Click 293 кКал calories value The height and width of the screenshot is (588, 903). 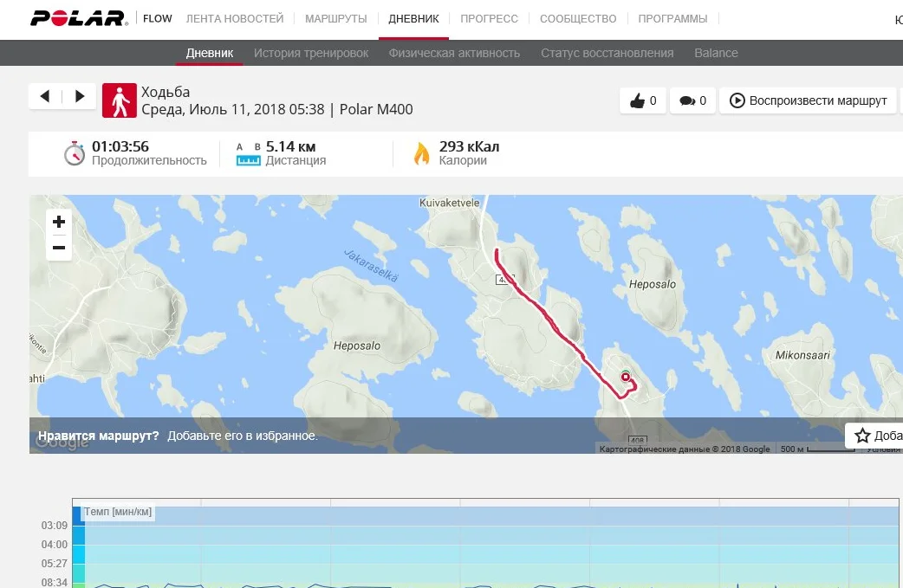[x=469, y=146]
